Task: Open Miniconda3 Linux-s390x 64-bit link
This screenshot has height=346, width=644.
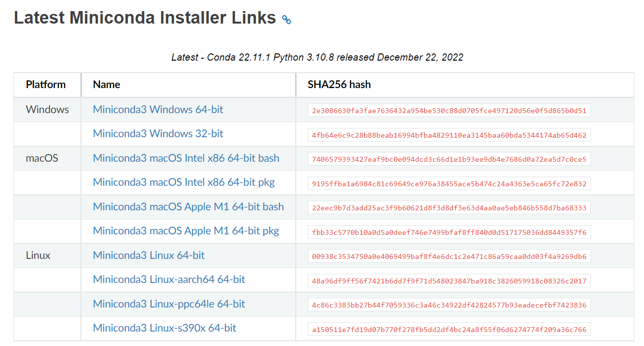Action: [165, 328]
